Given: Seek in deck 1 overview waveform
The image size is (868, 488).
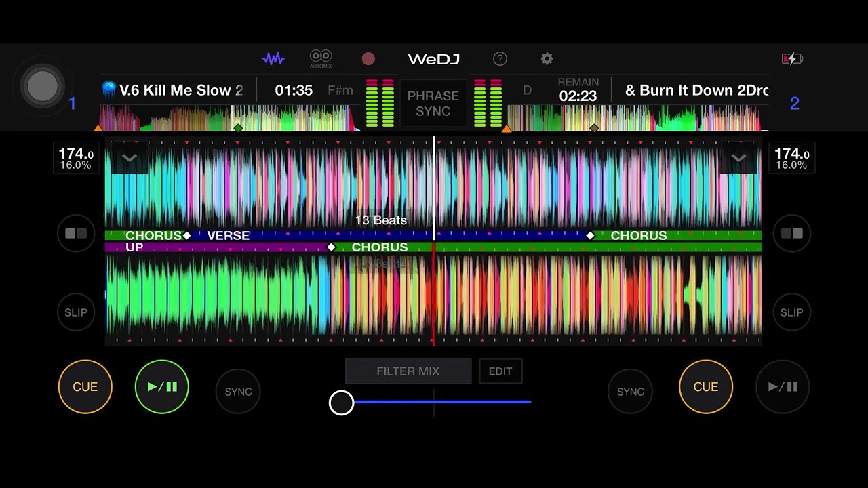Looking at the screenshot, I should (x=229, y=118).
